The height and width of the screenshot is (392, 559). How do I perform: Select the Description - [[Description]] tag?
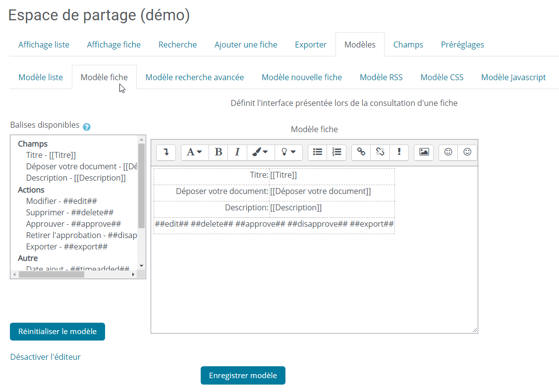(x=76, y=178)
